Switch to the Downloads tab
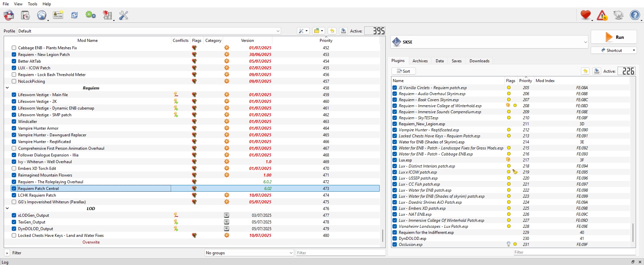 tap(479, 61)
